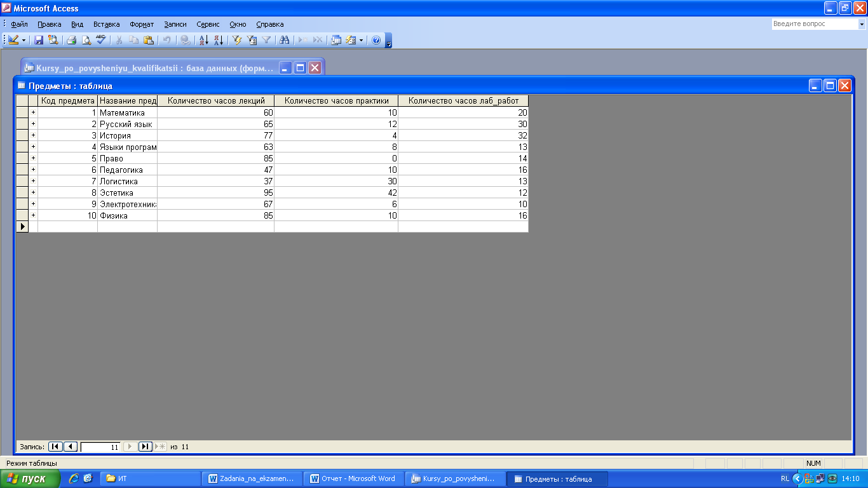Image resolution: width=868 pixels, height=488 pixels.
Task: Click Insert Hyperlink toolbar icon
Action: [x=185, y=40]
